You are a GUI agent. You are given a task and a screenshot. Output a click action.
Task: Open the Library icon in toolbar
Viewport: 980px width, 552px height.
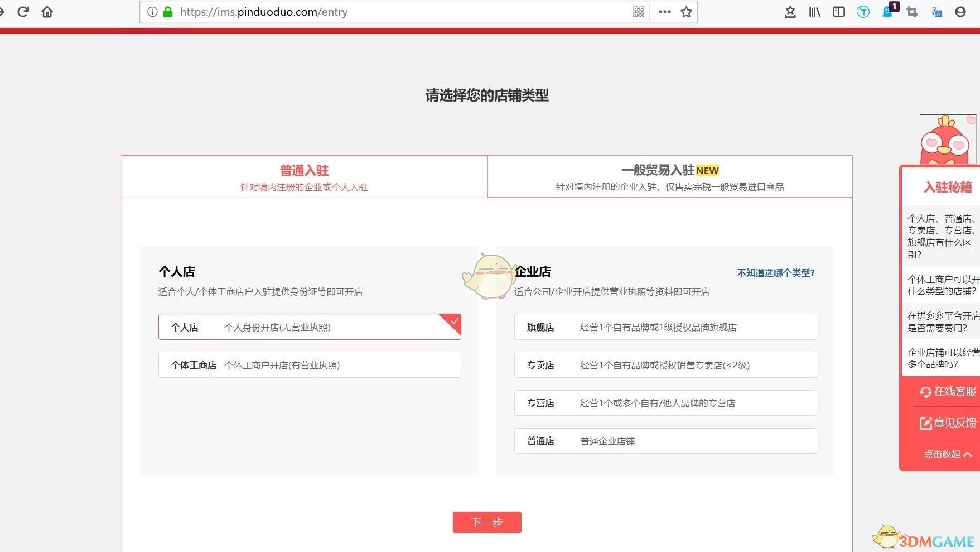(x=815, y=12)
